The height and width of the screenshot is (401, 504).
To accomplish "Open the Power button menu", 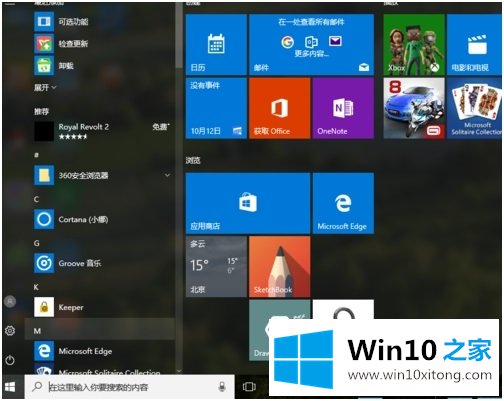I will click(x=10, y=360).
